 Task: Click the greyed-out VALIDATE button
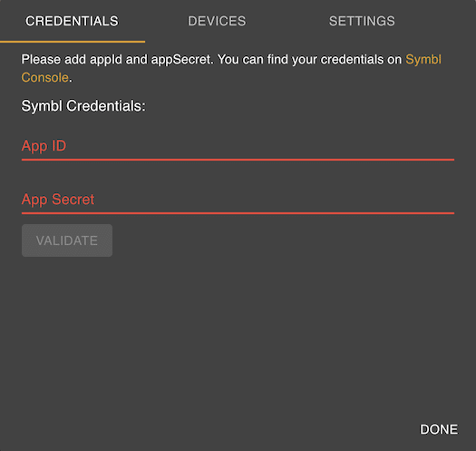pos(67,240)
